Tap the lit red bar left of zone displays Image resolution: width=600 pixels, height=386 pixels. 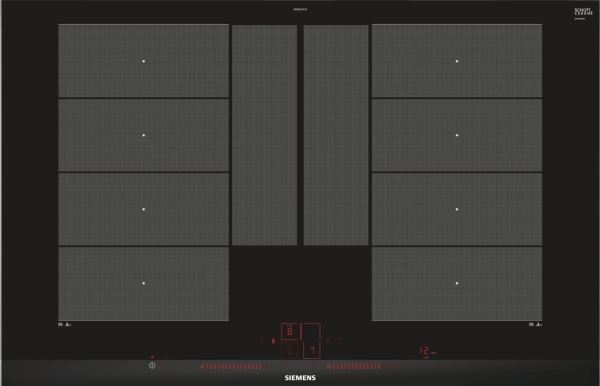click(273, 341)
